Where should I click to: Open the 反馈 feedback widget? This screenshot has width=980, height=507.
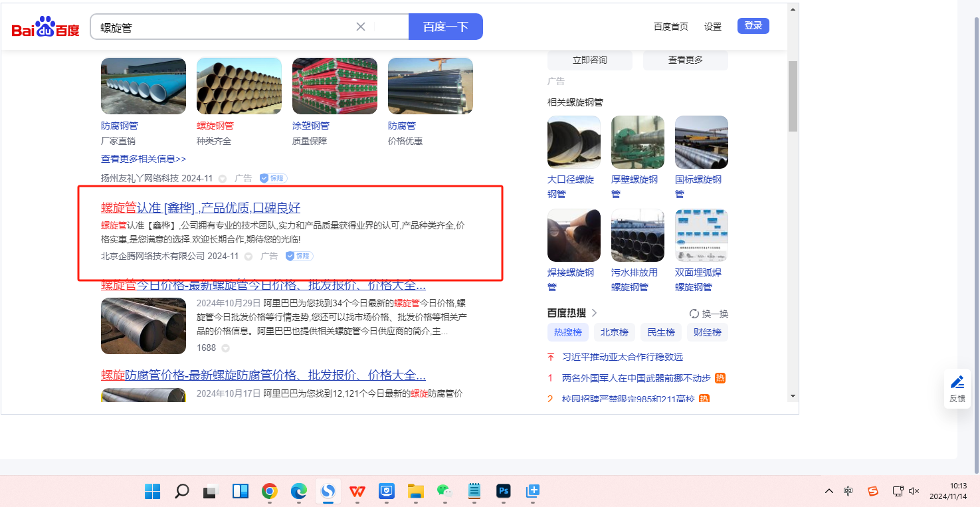(x=957, y=389)
